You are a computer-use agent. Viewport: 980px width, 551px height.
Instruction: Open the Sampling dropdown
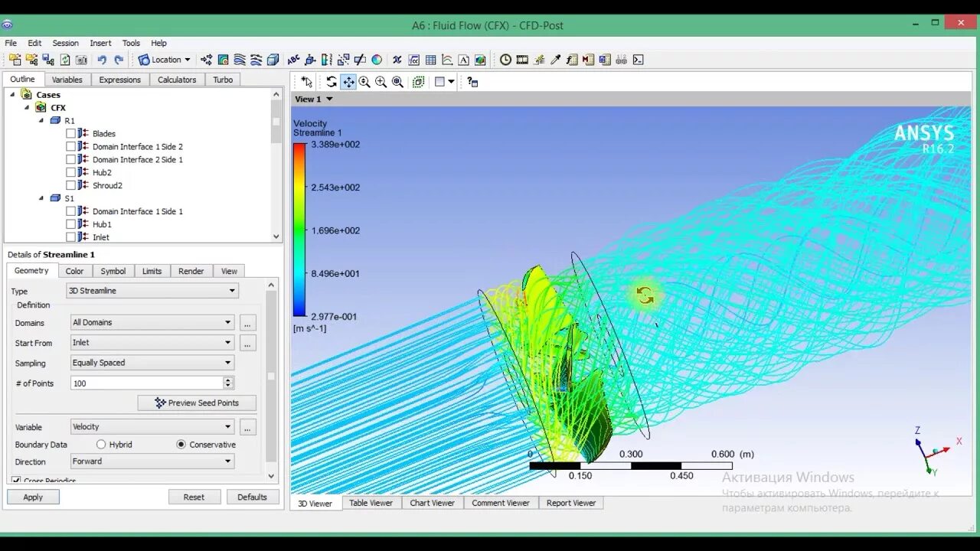click(x=151, y=363)
